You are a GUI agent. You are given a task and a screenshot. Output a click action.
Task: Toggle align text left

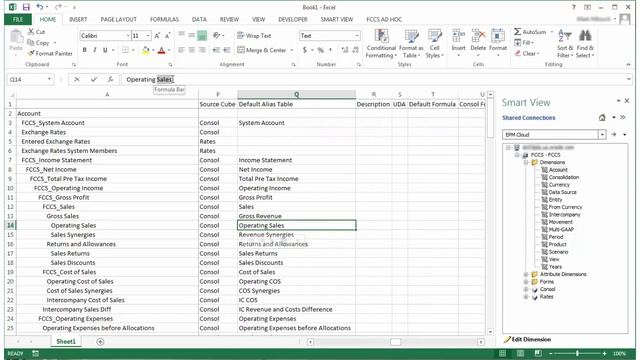click(x=181, y=50)
